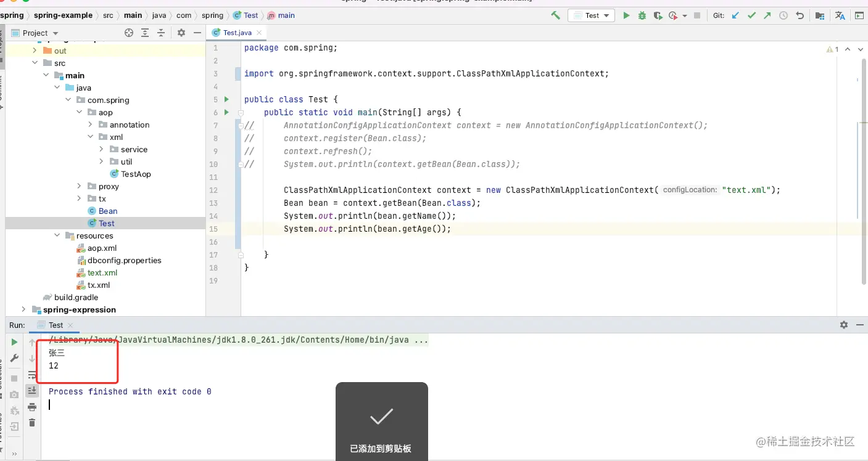Open run configuration wrench in Run panel

tap(14, 358)
